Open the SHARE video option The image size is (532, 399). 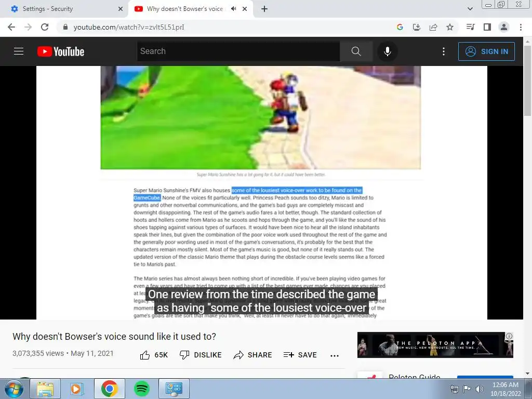tap(253, 355)
